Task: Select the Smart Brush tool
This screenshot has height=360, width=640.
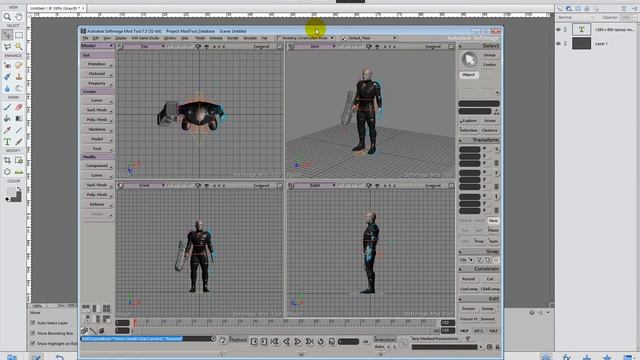Action: (7, 77)
